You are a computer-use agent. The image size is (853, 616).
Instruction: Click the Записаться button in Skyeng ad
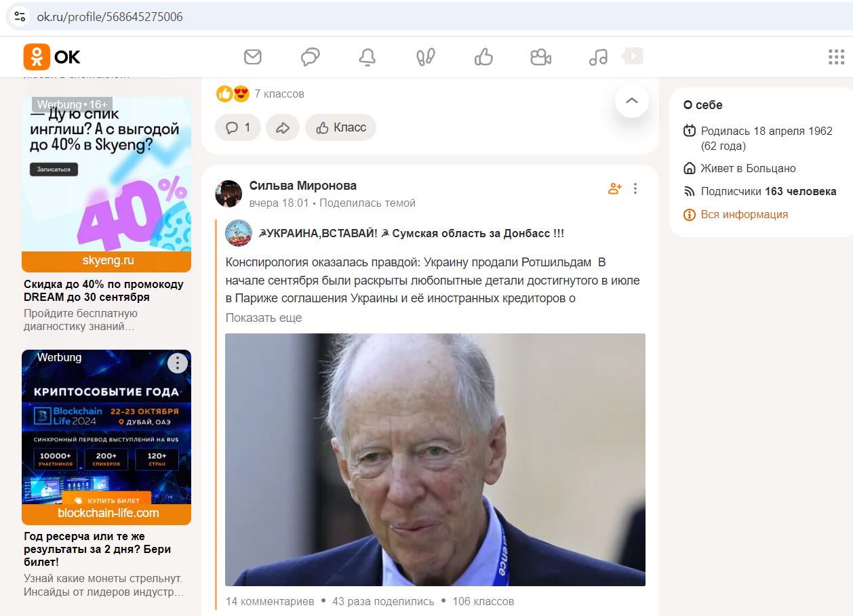click(x=54, y=169)
